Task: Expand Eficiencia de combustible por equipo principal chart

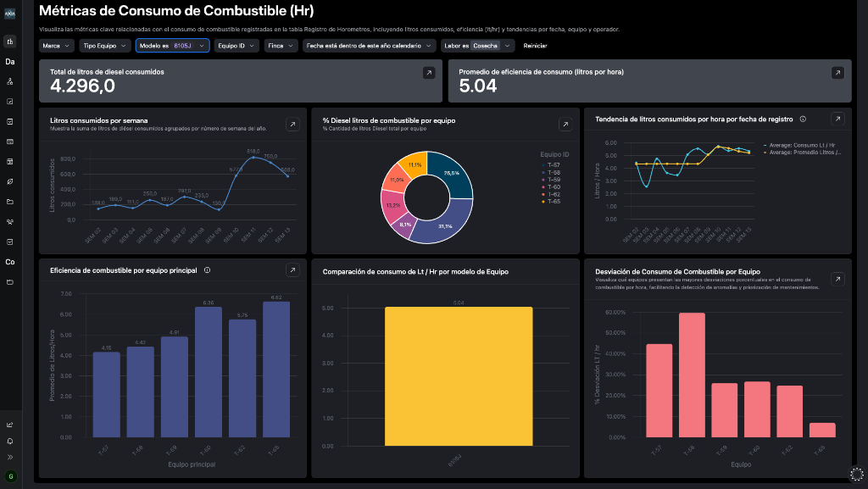Action: pyautogui.click(x=292, y=270)
